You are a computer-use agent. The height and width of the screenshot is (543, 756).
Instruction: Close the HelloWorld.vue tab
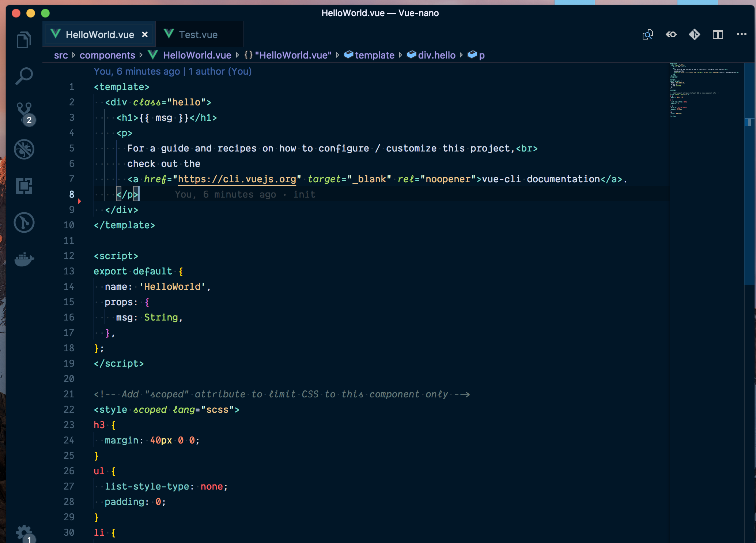click(x=145, y=35)
